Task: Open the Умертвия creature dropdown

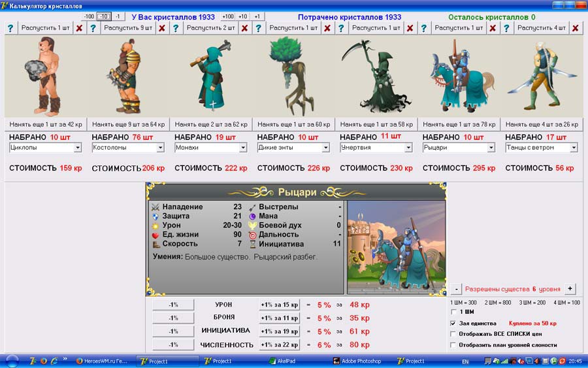Action: coord(408,148)
